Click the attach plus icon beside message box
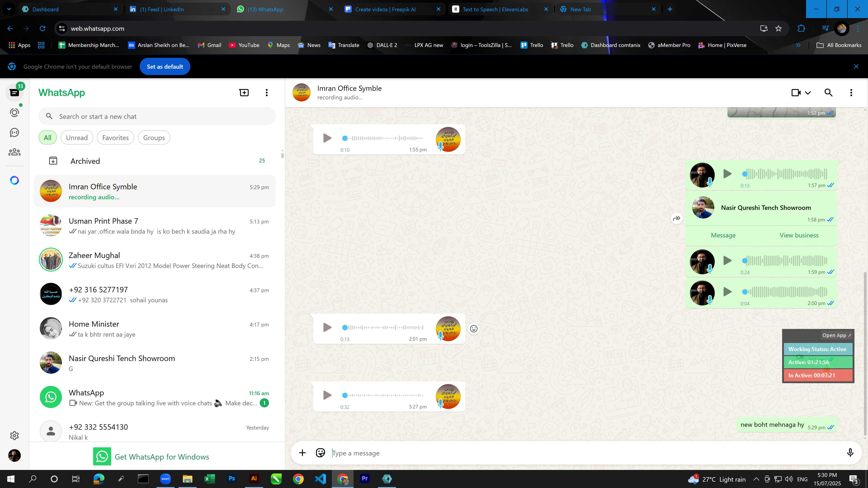868x488 pixels. tap(302, 453)
